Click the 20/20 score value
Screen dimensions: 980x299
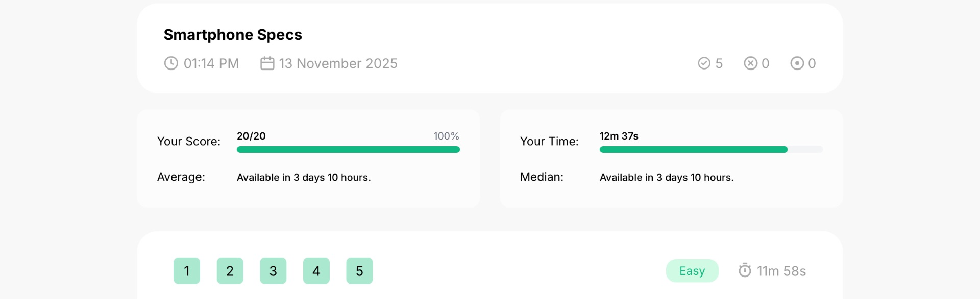251,136
